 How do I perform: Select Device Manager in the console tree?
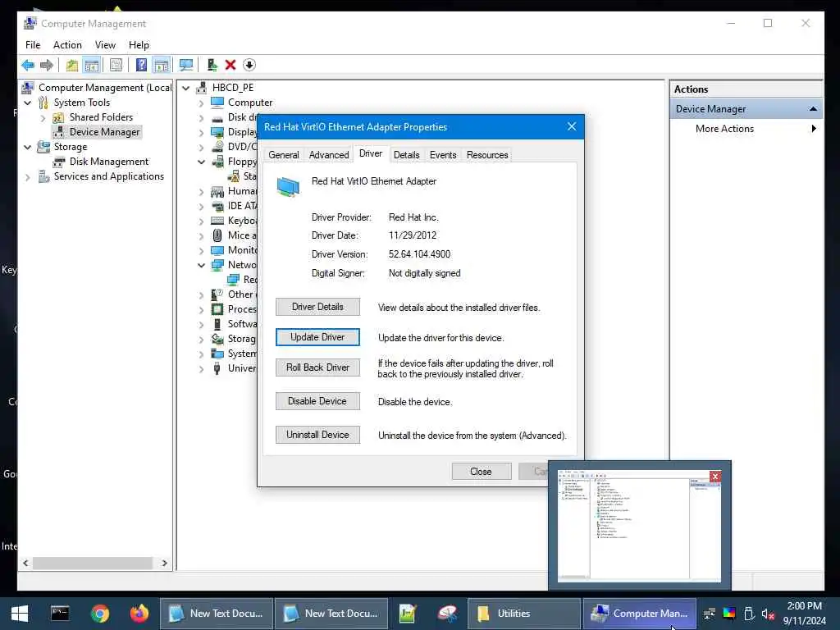(x=104, y=132)
